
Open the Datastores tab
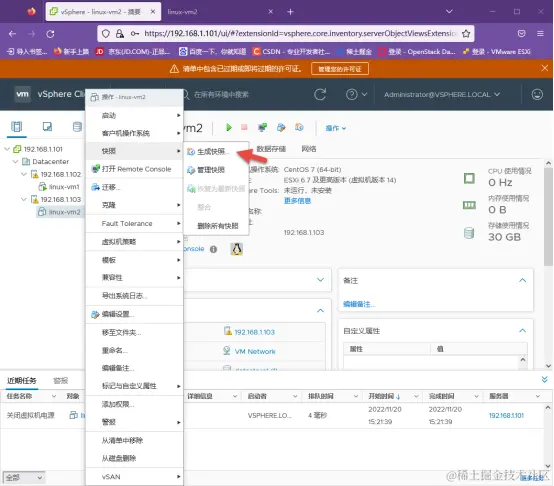[x=271, y=149]
